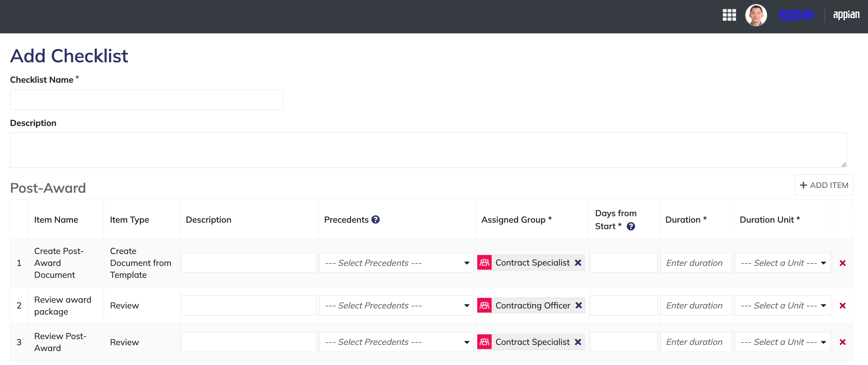This screenshot has height=365, width=868.
Task: Show help for Days from Start
Action: pyautogui.click(x=631, y=226)
